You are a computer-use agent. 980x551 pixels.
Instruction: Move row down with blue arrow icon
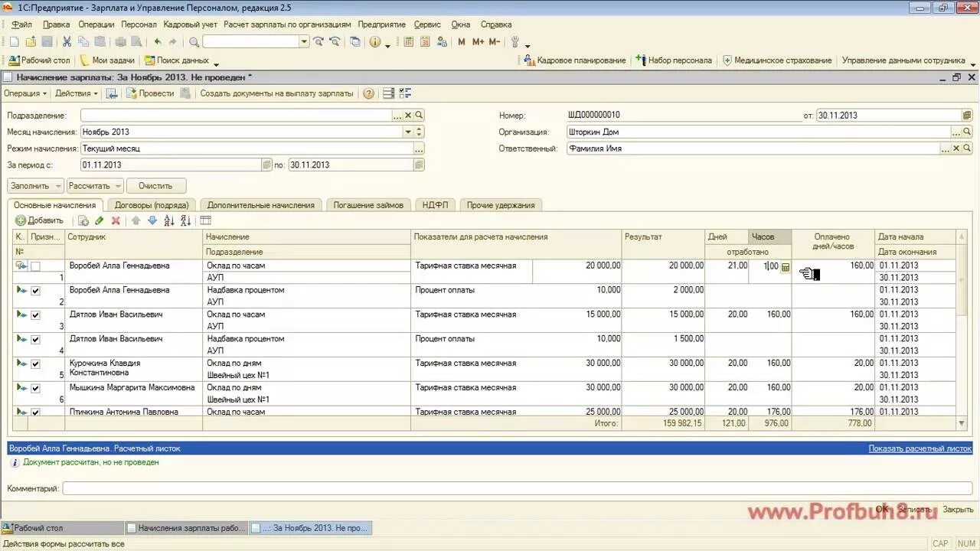point(152,220)
